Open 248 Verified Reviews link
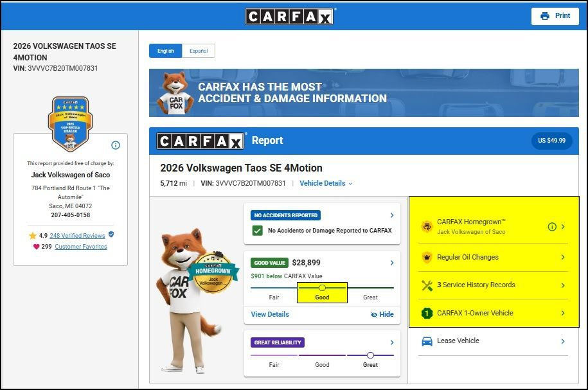This screenshot has height=390, width=588. pyautogui.click(x=77, y=236)
